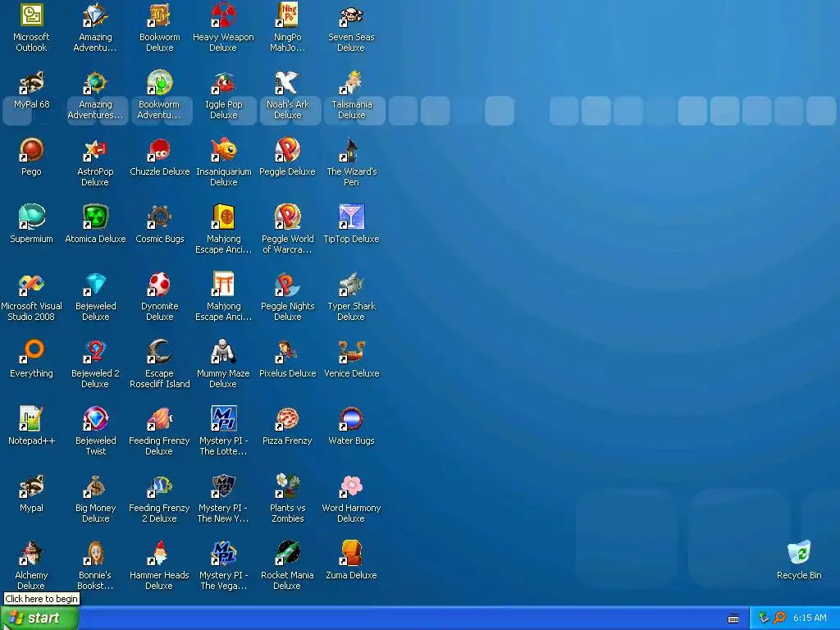Open the Microsoft Outlook desktop icon
The height and width of the screenshot is (630, 840).
click(31, 15)
